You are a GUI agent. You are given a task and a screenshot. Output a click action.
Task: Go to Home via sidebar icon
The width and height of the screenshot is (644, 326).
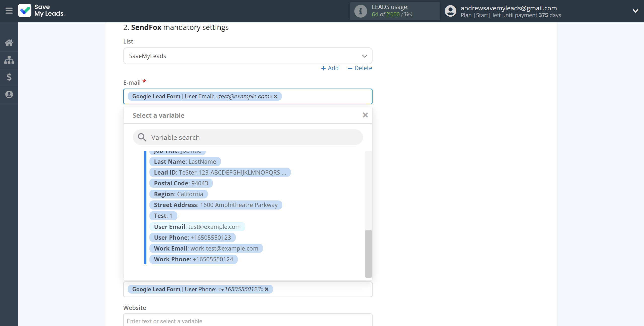coord(9,43)
